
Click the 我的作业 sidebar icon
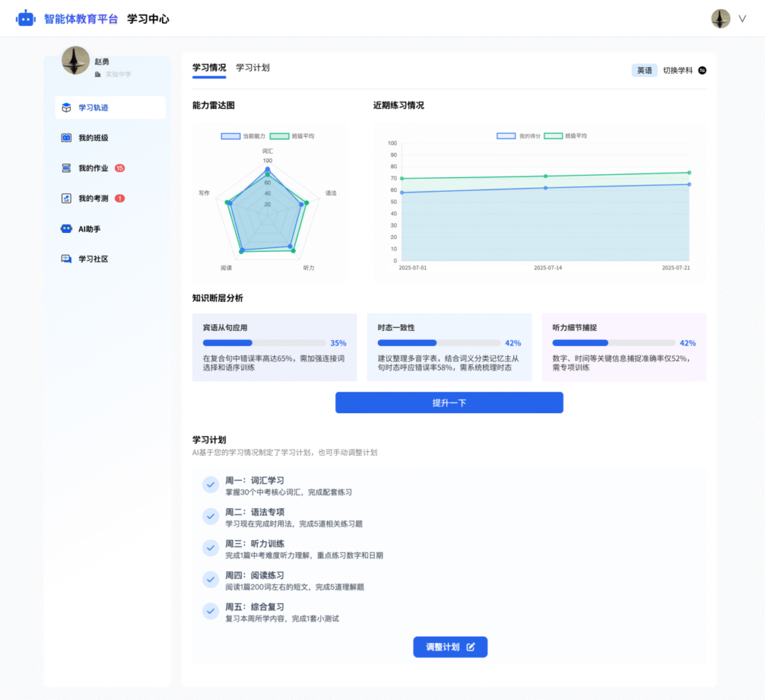(66, 168)
